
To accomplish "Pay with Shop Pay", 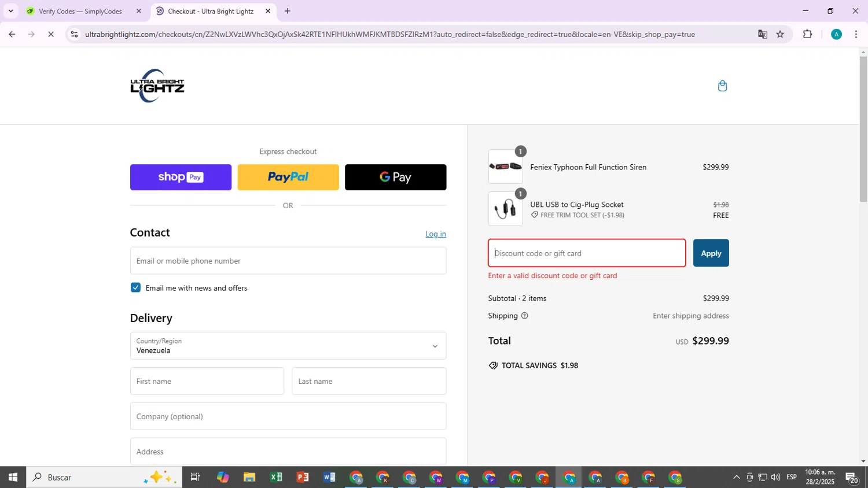I will 181,178.
